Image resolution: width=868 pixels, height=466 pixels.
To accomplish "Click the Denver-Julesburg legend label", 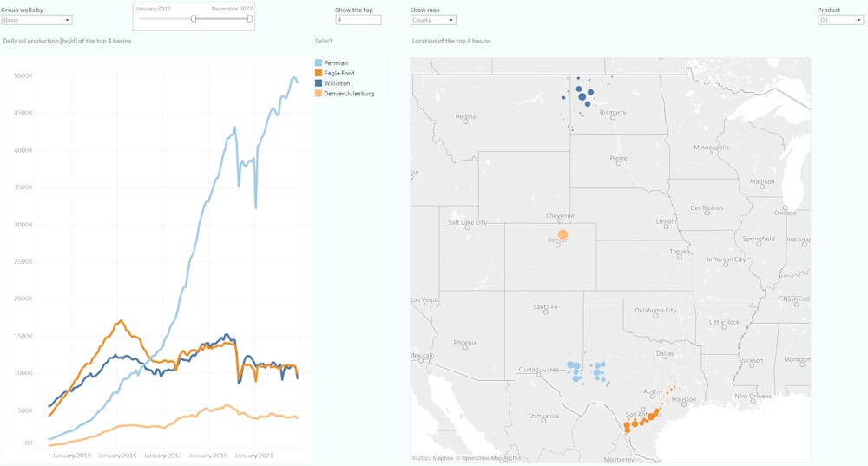I will [x=349, y=93].
